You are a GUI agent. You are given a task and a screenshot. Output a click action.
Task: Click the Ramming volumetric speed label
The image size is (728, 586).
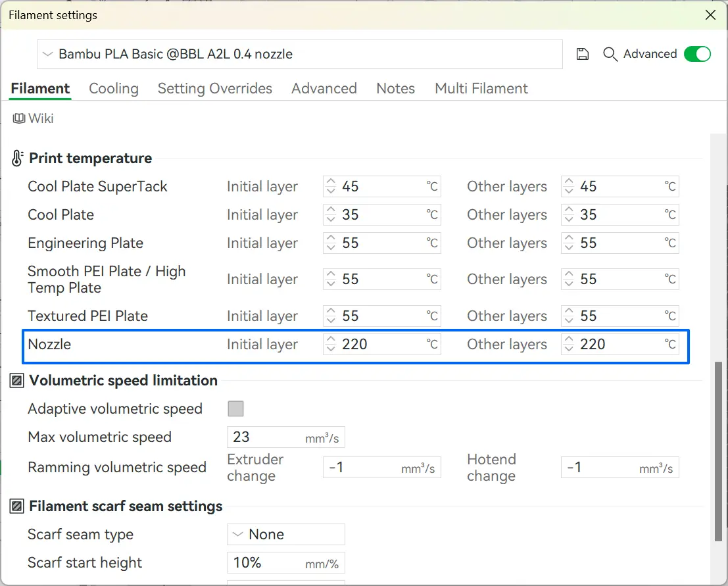(x=117, y=468)
